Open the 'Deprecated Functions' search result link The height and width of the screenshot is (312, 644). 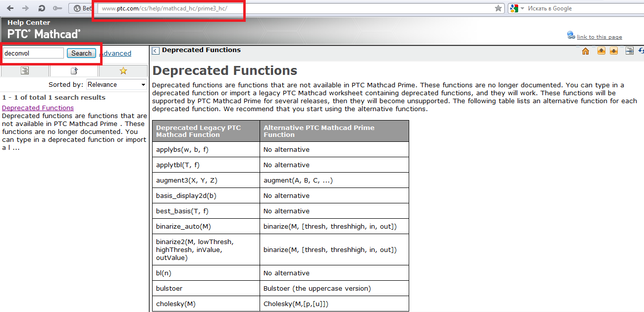38,108
